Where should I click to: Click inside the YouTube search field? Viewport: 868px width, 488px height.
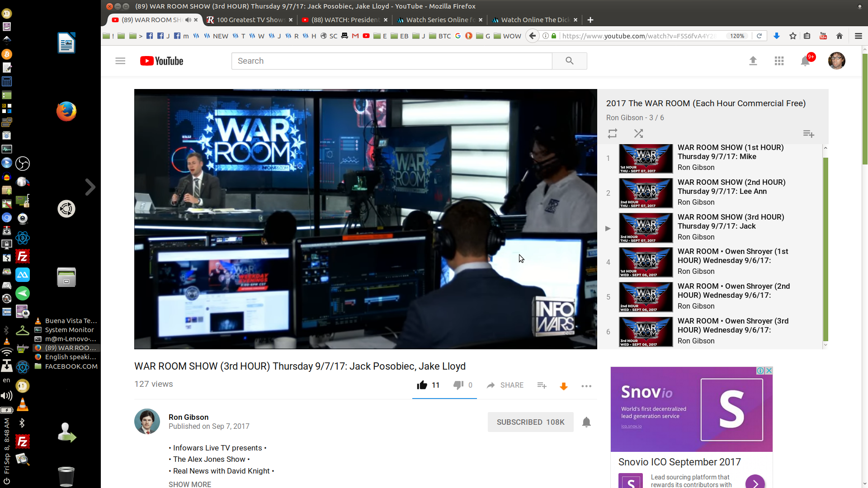coord(392,61)
